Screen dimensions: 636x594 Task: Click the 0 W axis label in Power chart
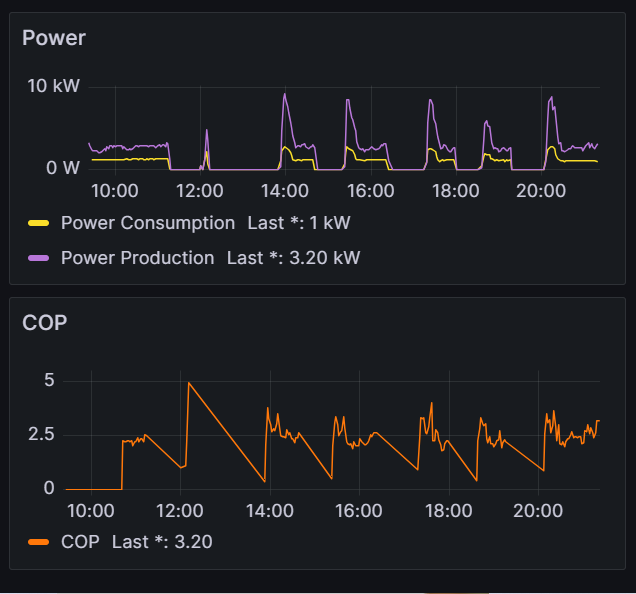click(x=63, y=168)
